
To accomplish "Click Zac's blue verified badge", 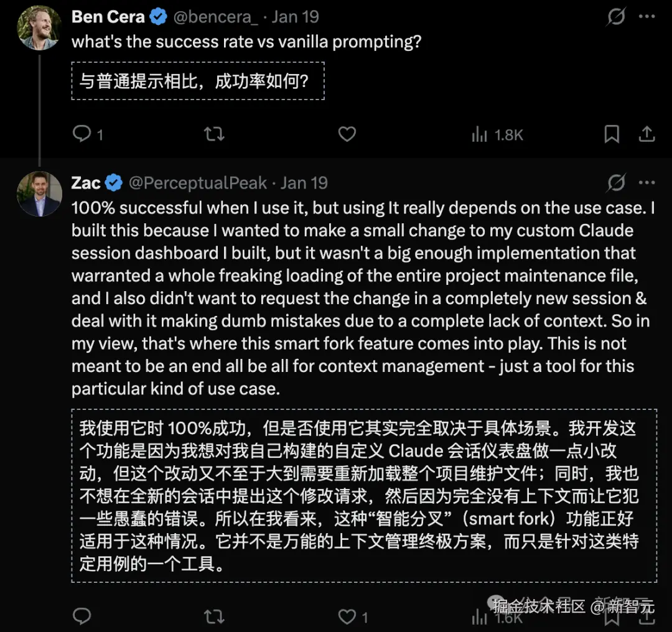I will pos(114,183).
